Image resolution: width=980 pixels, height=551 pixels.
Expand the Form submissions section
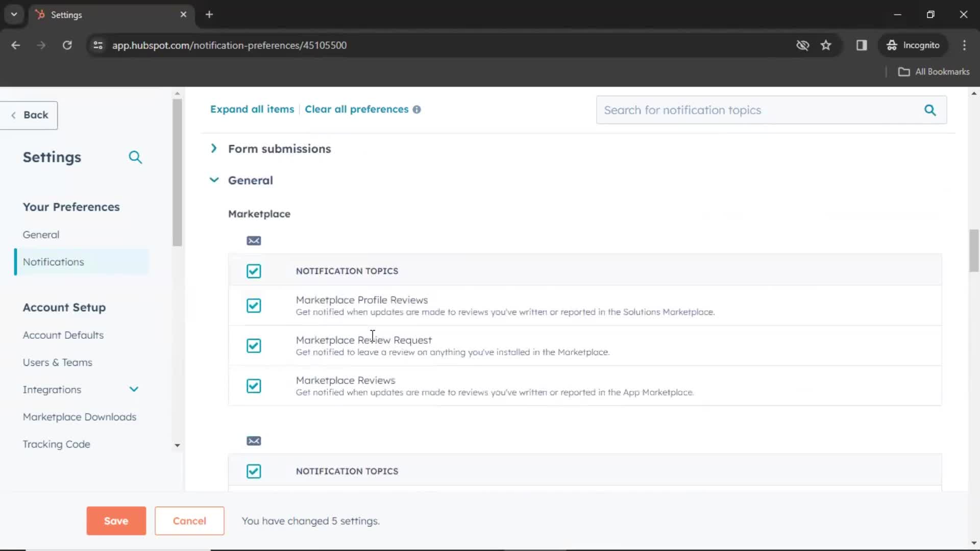[214, 148]
